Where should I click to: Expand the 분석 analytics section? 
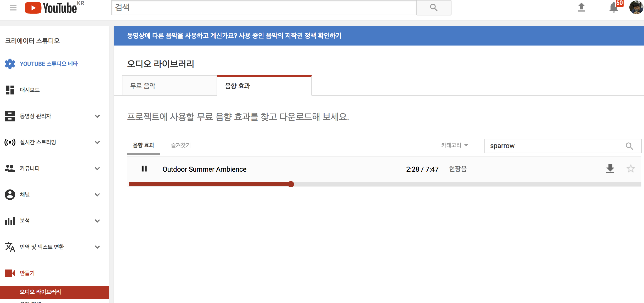(97, 221)
